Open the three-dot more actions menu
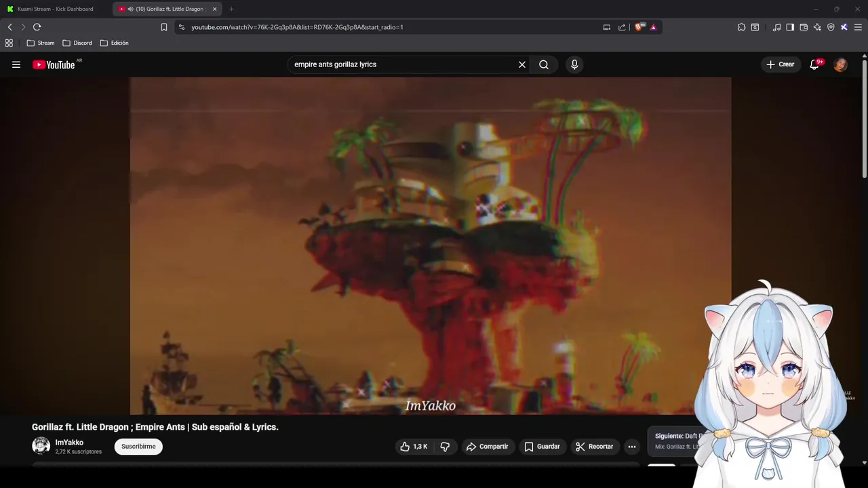 point(632,447)
